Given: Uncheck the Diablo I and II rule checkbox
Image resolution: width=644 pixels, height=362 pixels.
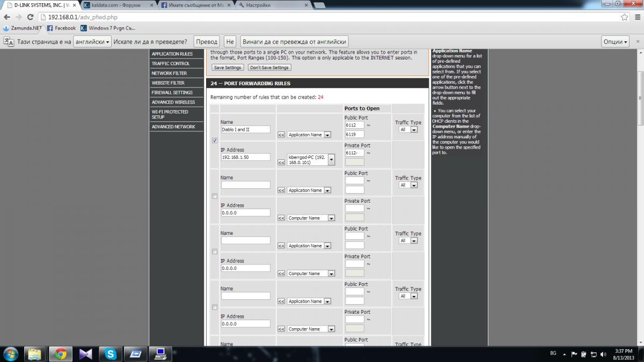Looking at the screenshot, I should 215,141.
